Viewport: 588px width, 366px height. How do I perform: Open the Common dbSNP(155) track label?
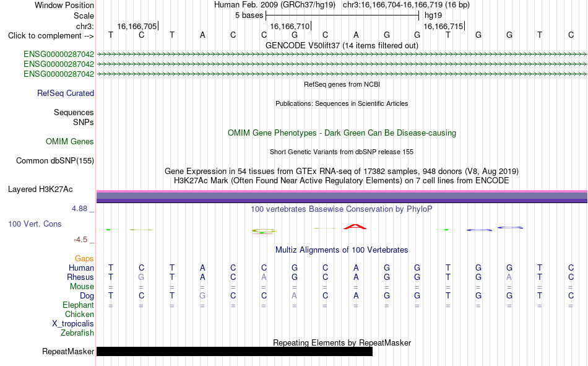point(55,160)
